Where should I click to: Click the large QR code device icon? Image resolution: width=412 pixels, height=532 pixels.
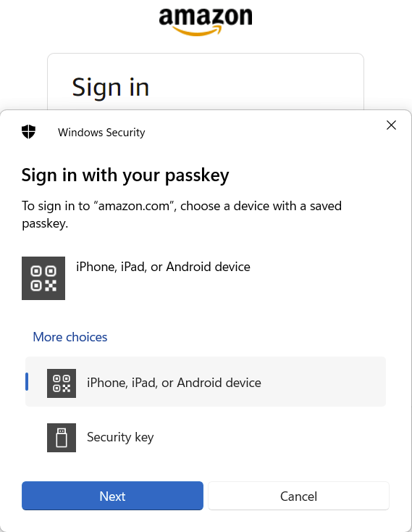coord(43,278)
